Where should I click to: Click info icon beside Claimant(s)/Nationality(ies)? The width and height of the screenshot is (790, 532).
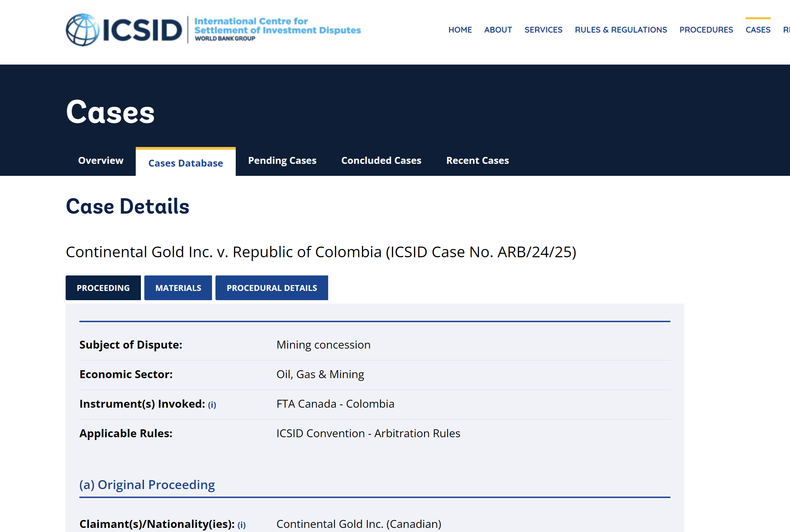(242, 525)
